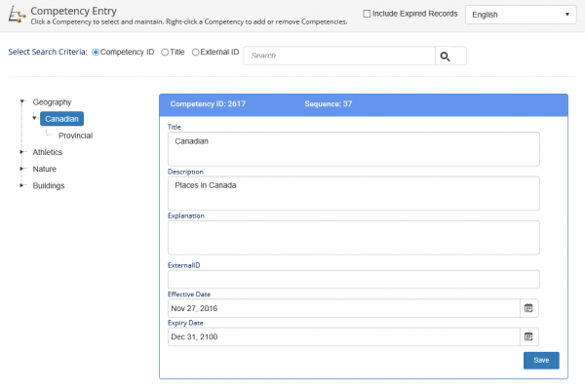
Task: Choose External ID search criteria
Action: coord(195,53)
